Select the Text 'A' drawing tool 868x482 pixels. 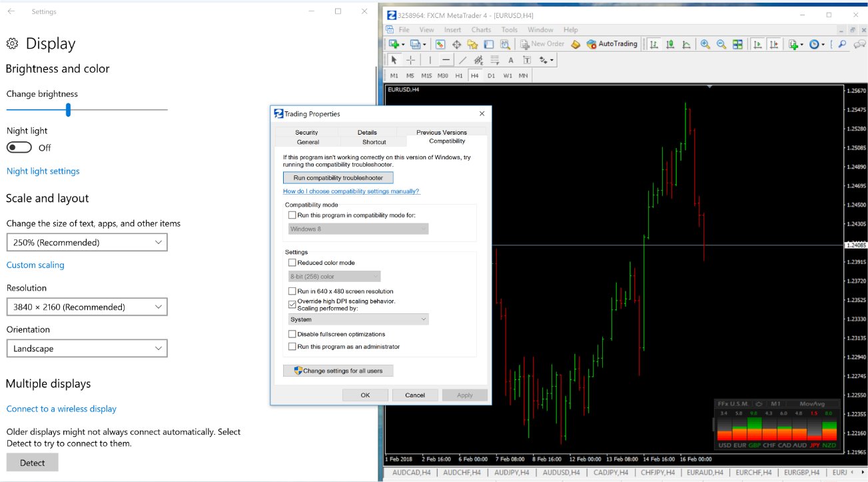pyautogui.click(x=511, y=60)
